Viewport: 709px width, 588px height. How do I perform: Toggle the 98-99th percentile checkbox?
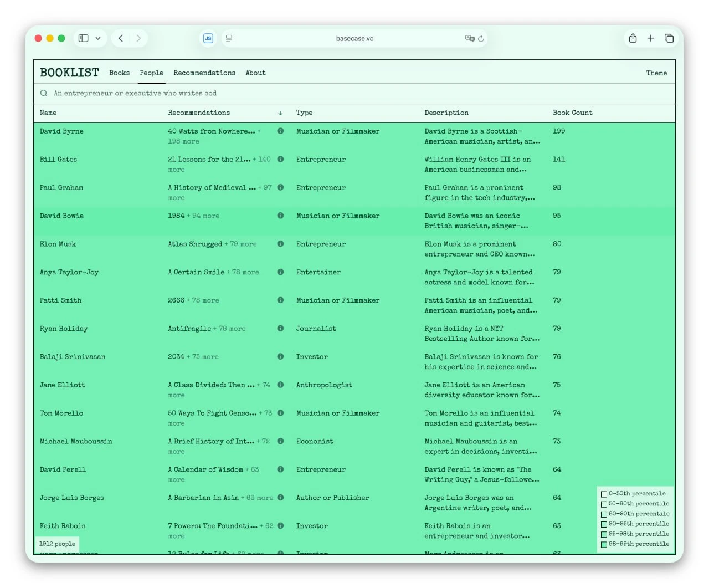pyautogui.click(x=604, y=545)
